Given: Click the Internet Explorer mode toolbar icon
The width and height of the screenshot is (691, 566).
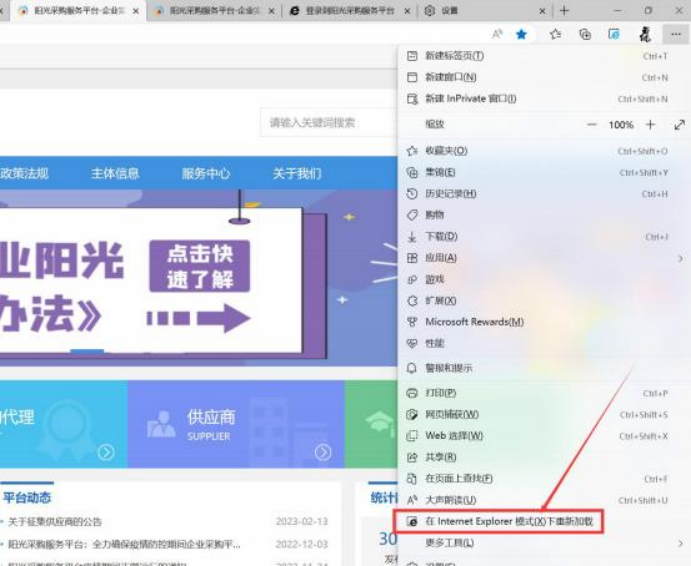Looking at the screenshot, I should [x=614, y=34].
